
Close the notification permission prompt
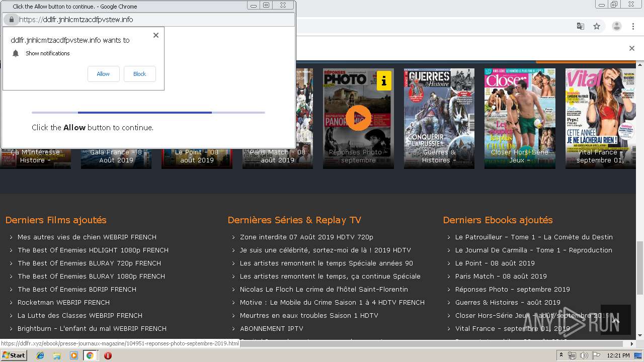(156, 35)
